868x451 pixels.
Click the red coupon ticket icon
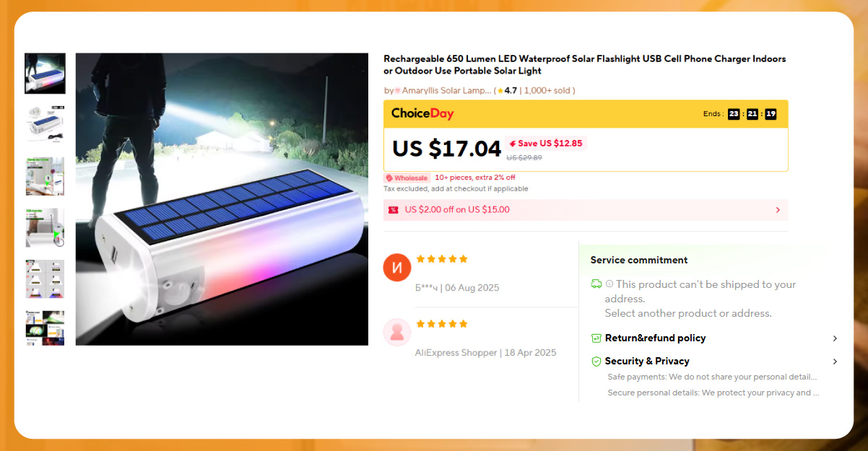click(x=394, y=210)
